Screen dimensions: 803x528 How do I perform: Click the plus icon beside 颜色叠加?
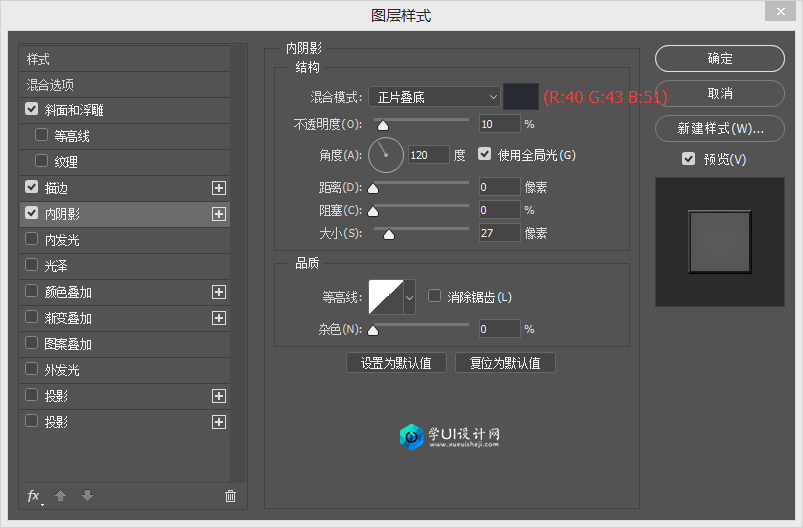[x=219, y=292]
